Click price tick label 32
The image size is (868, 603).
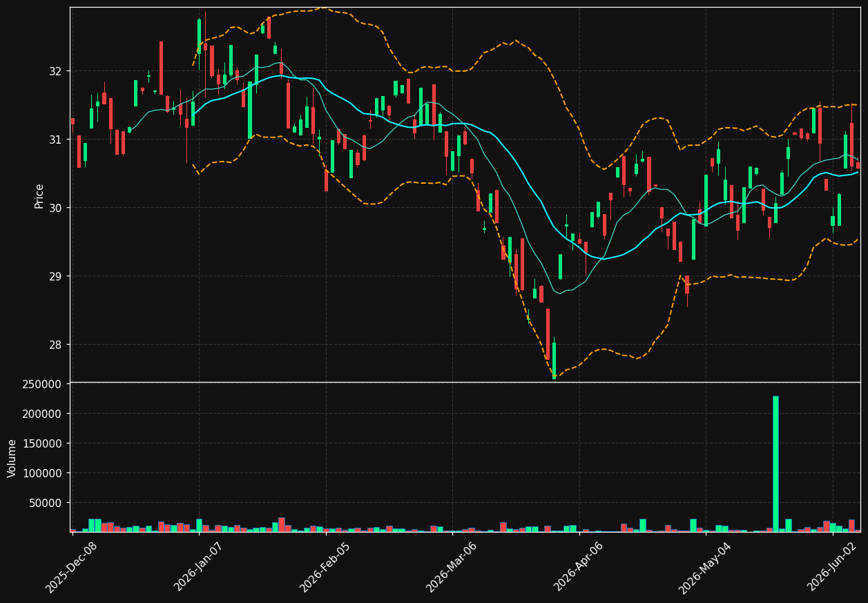tap(55, 71)
